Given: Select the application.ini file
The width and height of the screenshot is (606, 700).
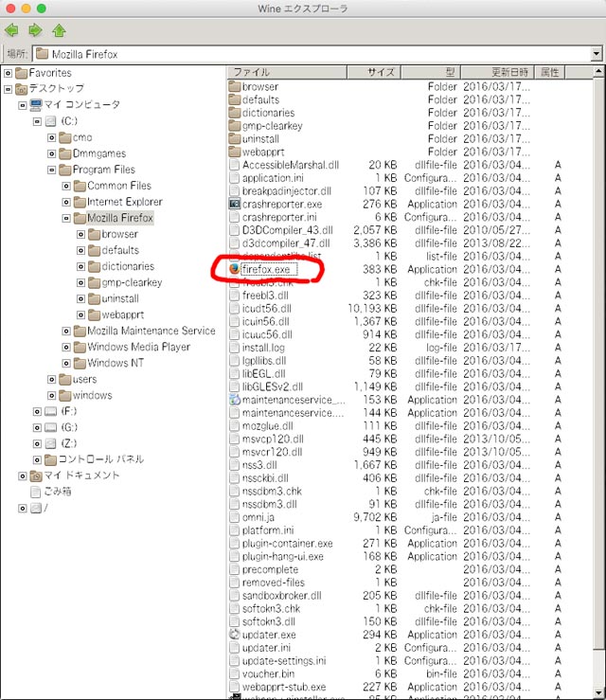Looking at the screenshot, I should pos(273,178).
